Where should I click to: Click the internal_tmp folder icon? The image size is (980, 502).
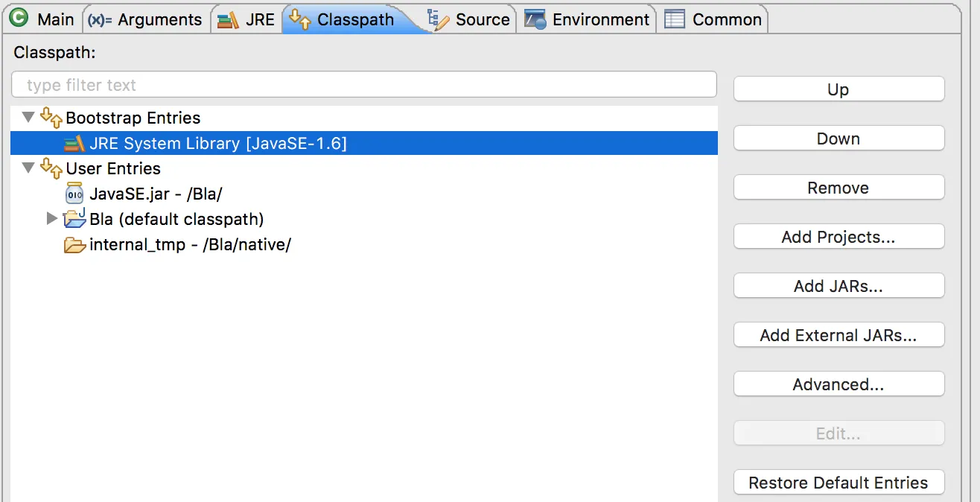74,245
